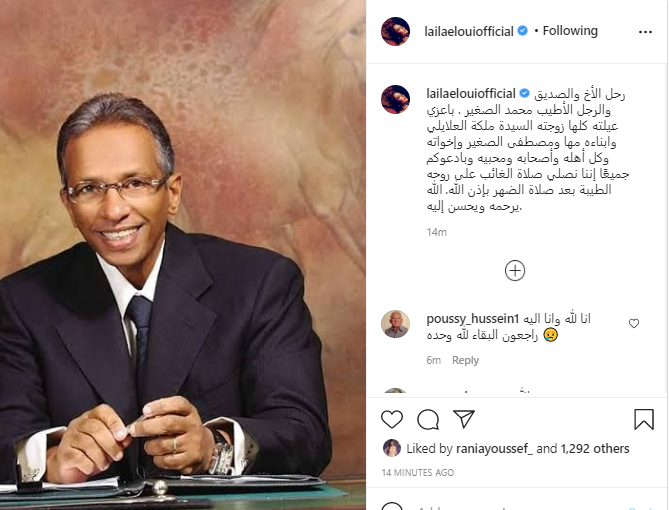Reply to poussy_hussein1's comment
This screenshot has width=669, height=510.
coord(465,360)
